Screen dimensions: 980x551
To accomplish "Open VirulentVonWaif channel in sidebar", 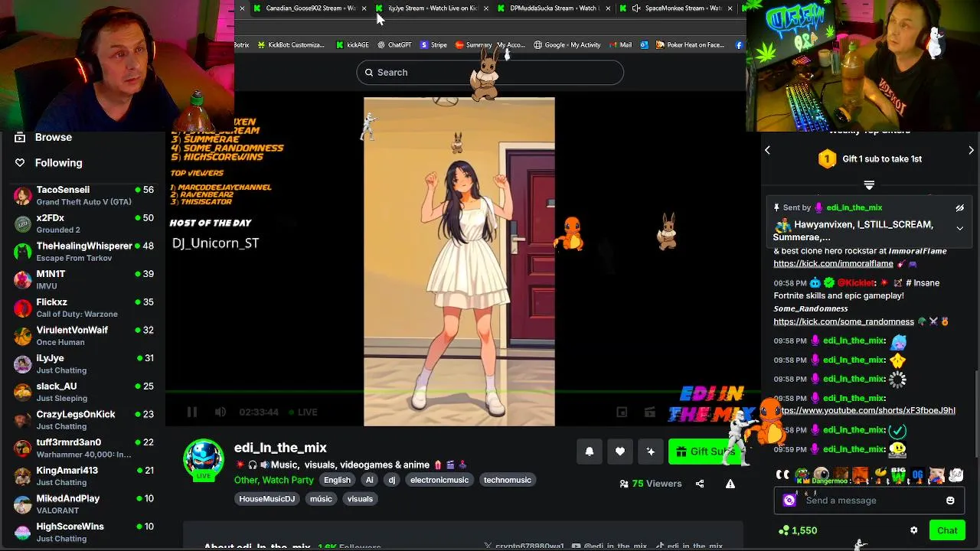I will click(84, 336).
